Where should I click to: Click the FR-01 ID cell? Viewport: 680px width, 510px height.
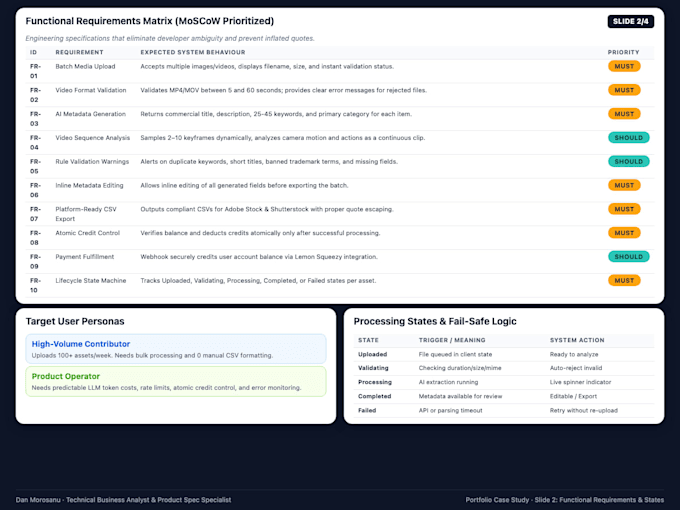(35, 71)
